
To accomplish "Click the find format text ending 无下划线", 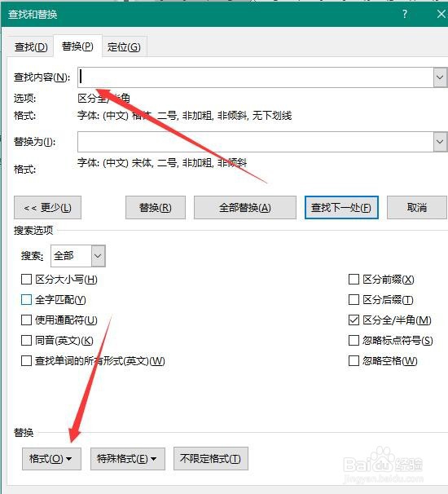I will tap(184, 116).
